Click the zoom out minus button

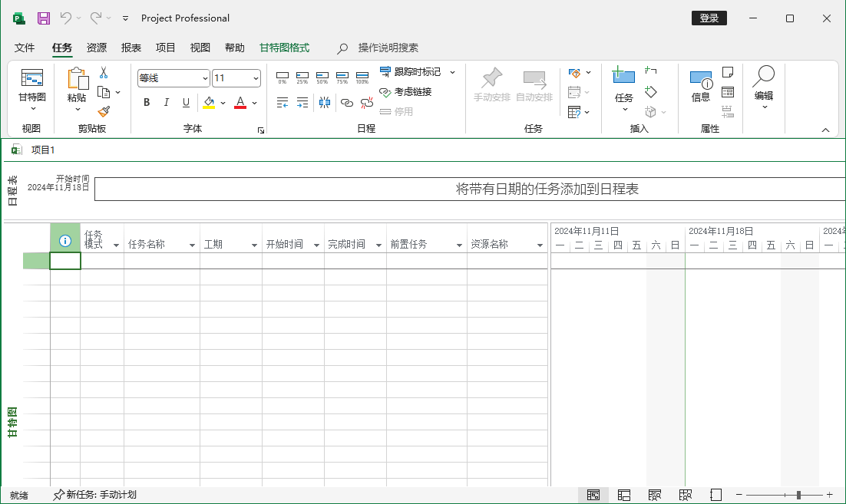(739, 495)
